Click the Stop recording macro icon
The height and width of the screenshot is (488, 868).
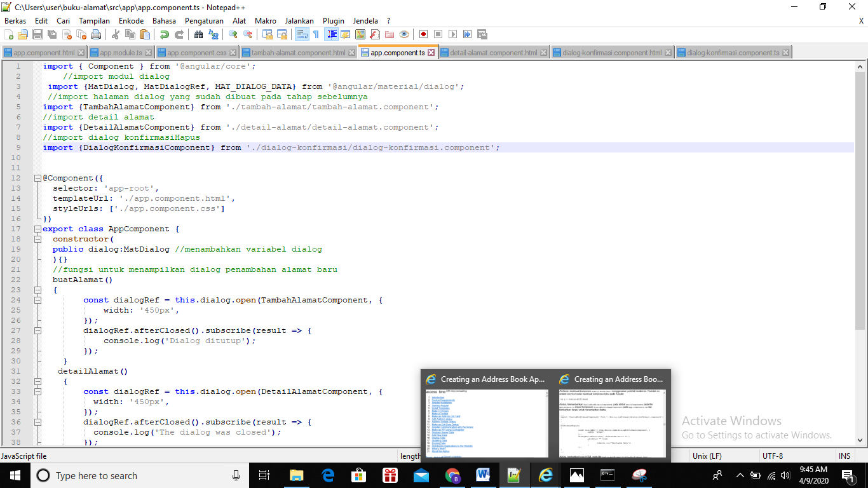438,34
